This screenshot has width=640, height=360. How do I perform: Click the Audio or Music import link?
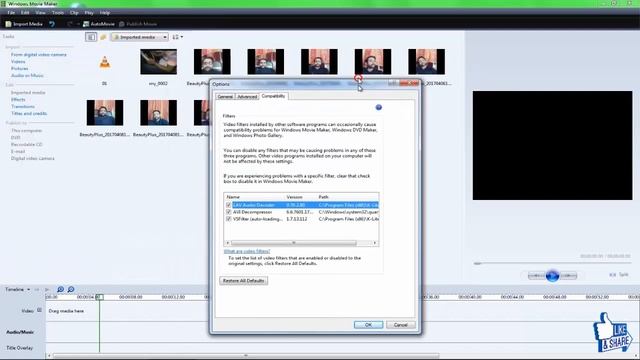(27, 76)
